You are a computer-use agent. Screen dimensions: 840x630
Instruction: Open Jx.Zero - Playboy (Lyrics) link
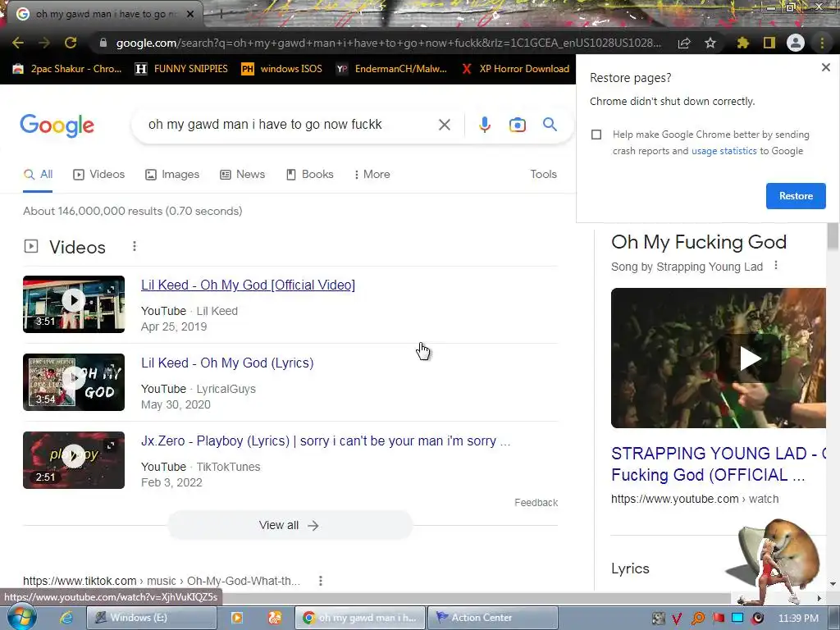click(x=326, y=441)
